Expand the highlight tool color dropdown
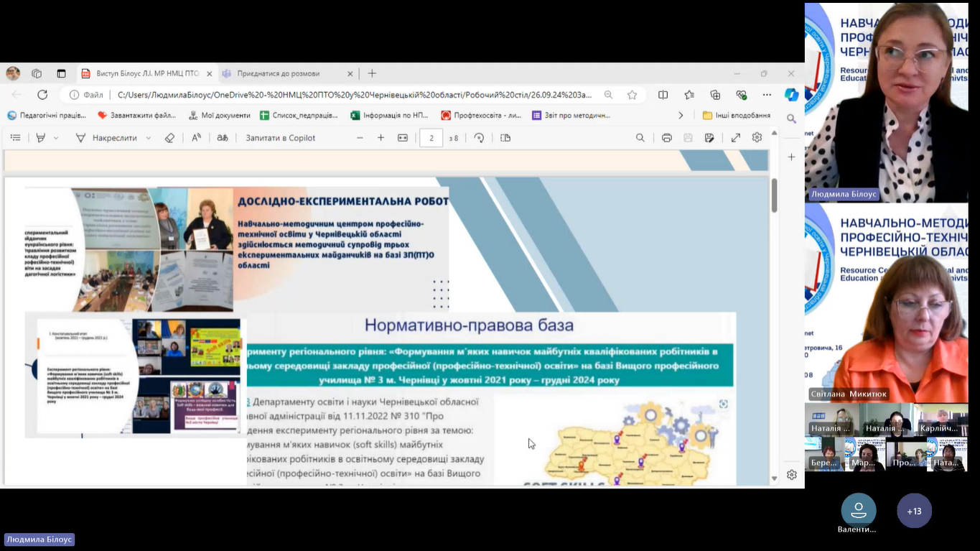 (56, 138)
